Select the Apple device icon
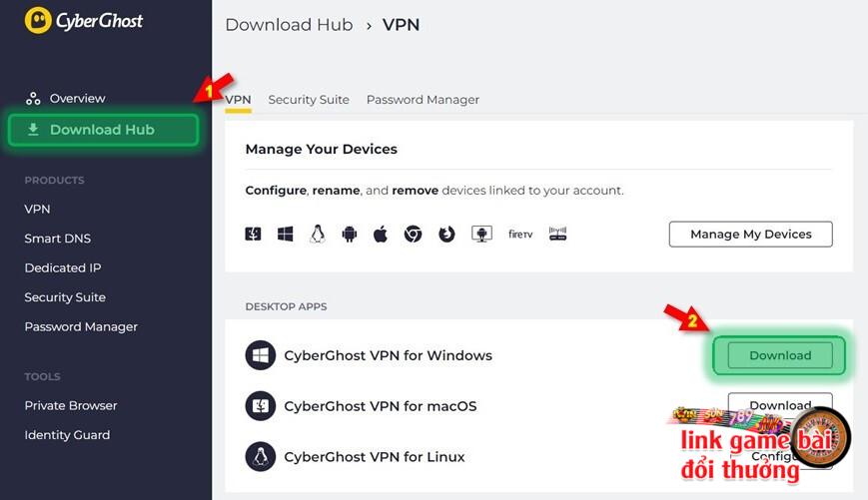The height and width of the screenshot is (500, 868). coord(381,235)
